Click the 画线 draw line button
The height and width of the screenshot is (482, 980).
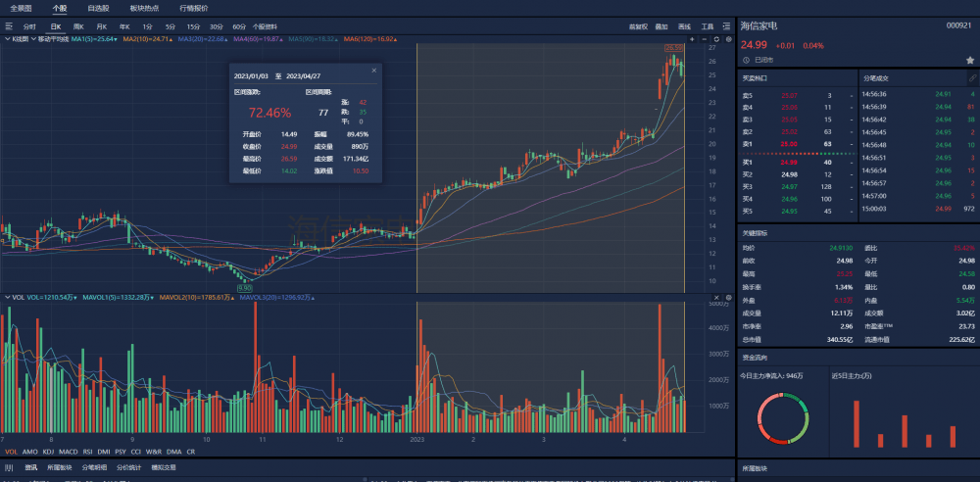click(684, 26)
